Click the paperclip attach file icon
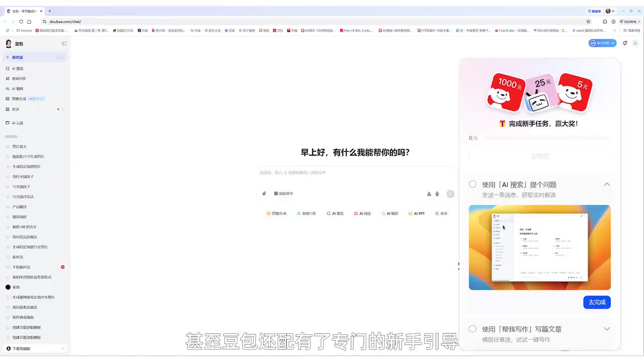 (264, 194)
